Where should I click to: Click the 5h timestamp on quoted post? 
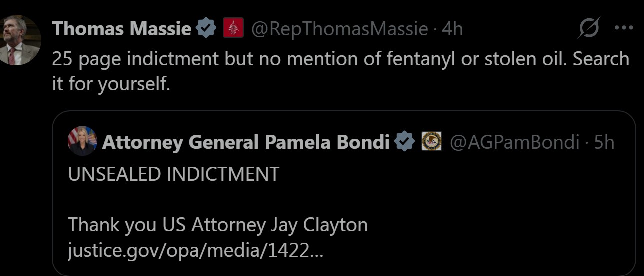pos(603,143)
